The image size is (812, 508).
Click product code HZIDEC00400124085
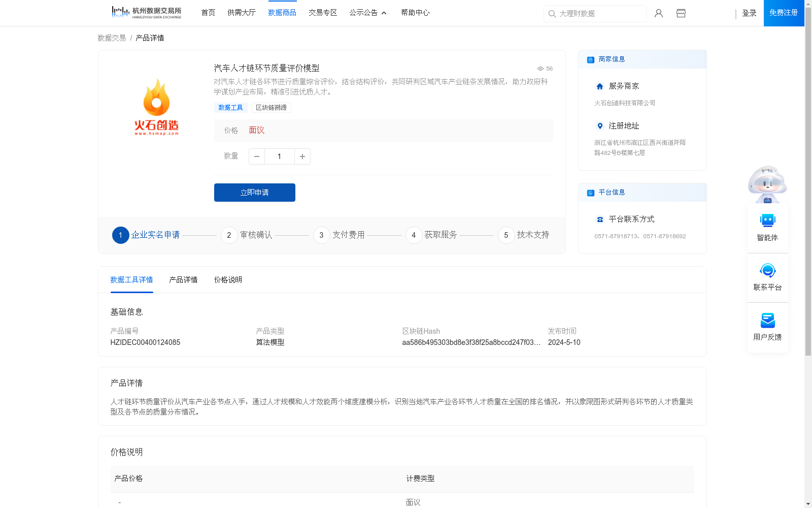pyautogui.click(x=145, y=342)
